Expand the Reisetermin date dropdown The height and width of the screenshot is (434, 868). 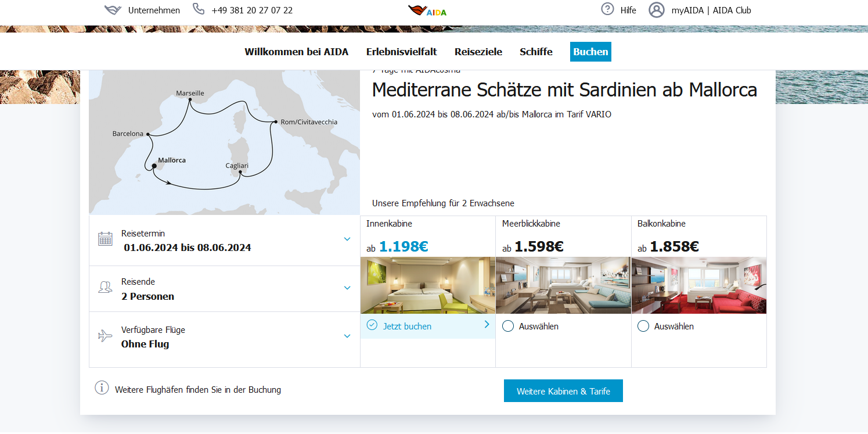click(347, 239)
